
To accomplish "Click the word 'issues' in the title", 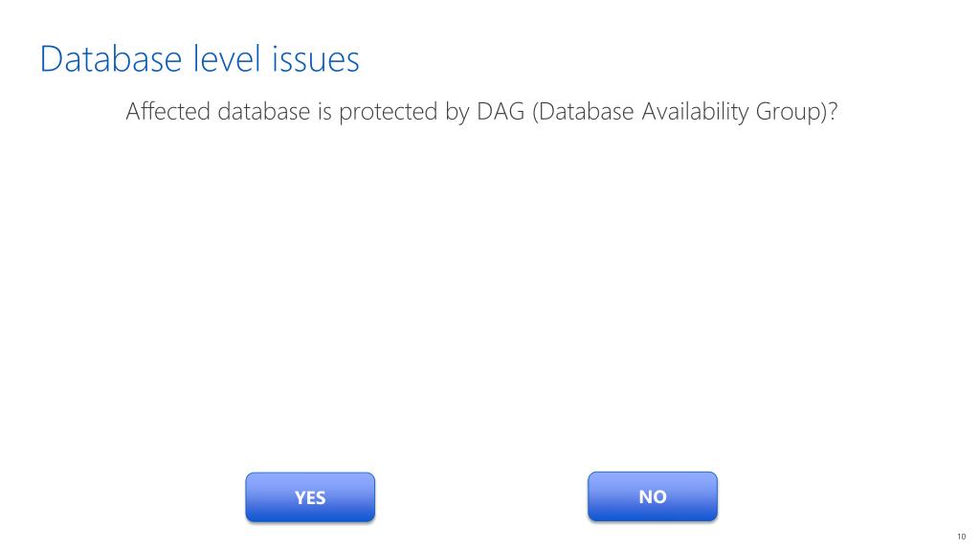I will tap(316, 59).
